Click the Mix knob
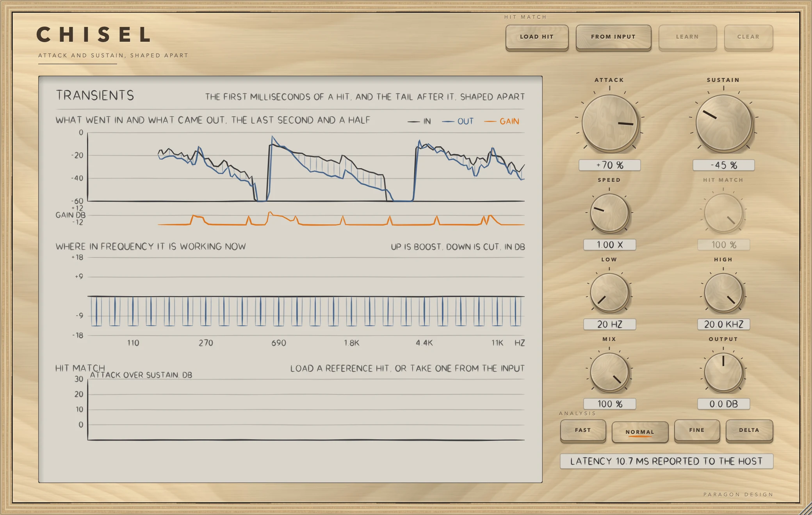This screenshot has height=515, width=812. [x=609, y=372]
